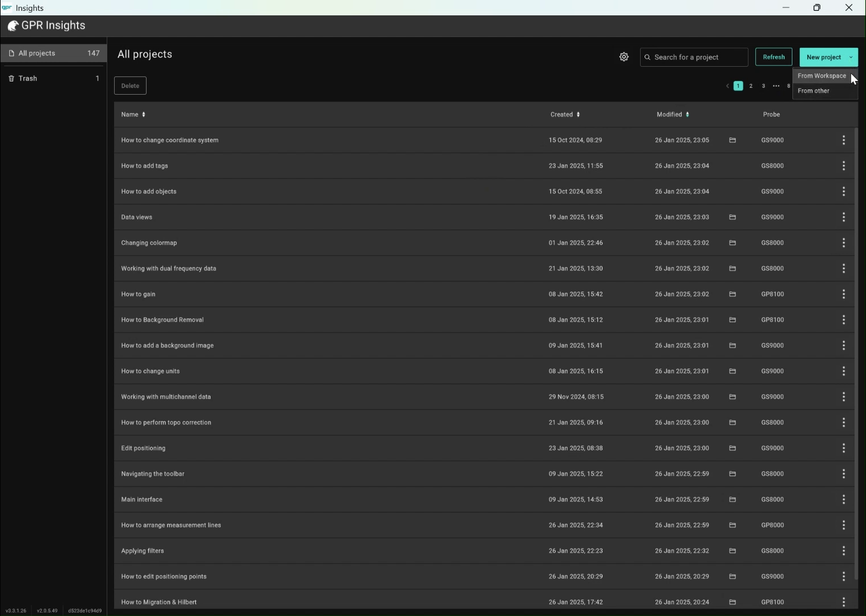Expand pagination ellipsis for more pages

click(x=776, y=86)
